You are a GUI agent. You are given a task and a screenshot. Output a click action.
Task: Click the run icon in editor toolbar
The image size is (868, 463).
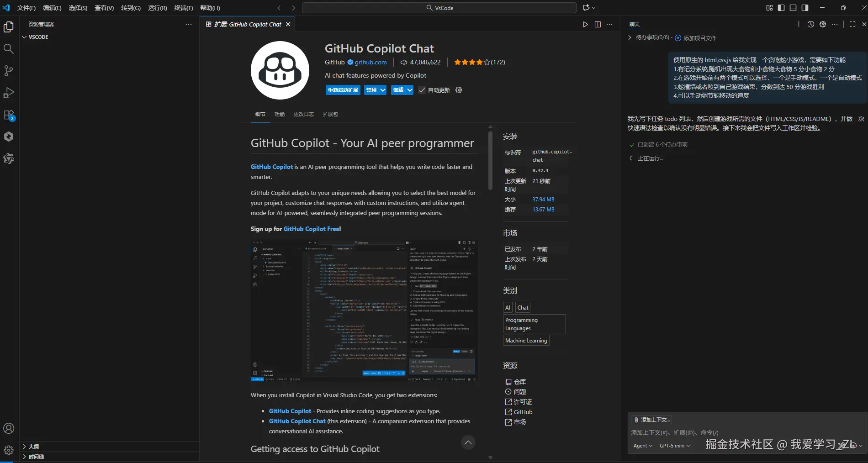[585, 24]
